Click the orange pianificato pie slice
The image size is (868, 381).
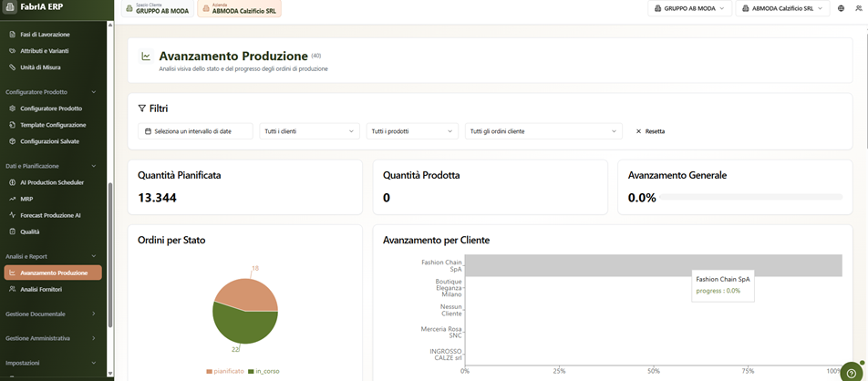click(249, 293)
